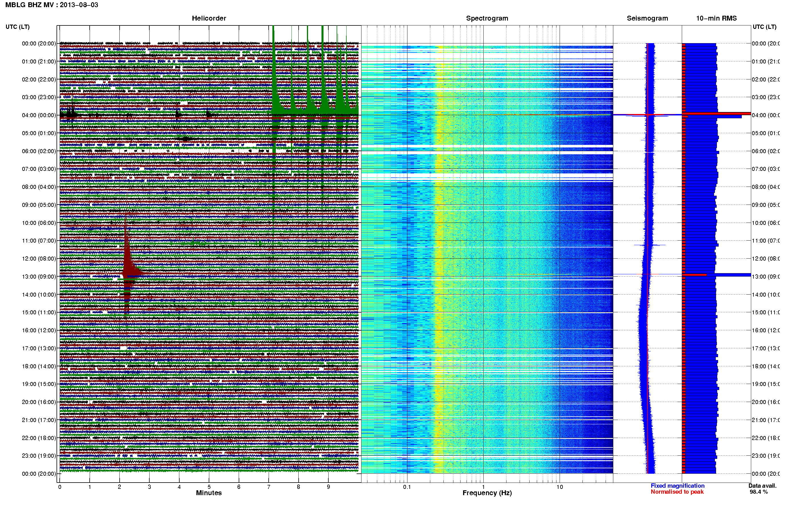The height and width of the screenshot is (508, 812).
Task: Click the right UTC (LT) axis label
Action: tap(764, 27)
